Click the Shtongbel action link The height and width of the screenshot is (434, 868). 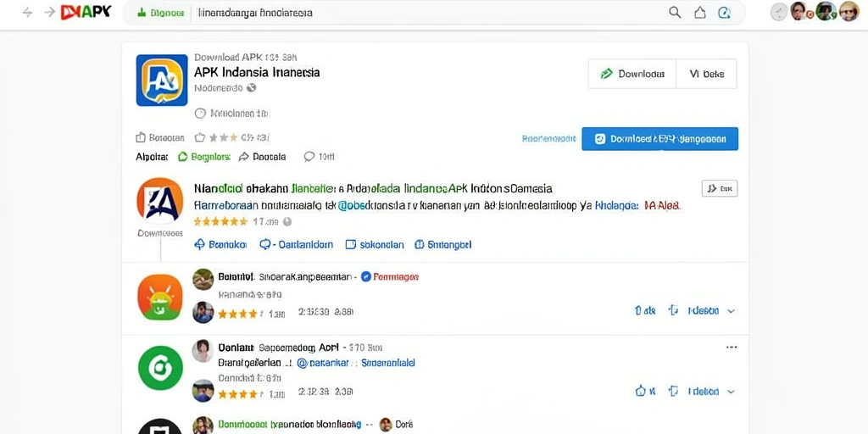click(443, 244)
